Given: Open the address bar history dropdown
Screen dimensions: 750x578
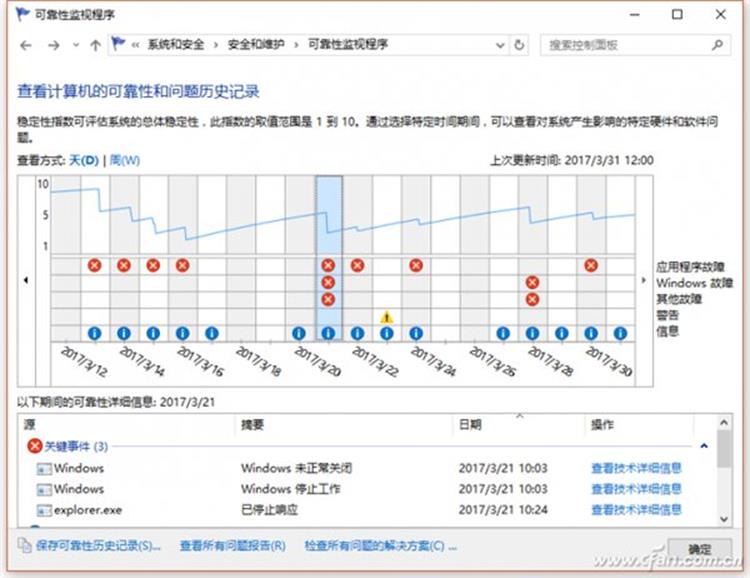Looking at the screenshot, I should (500, 45).
